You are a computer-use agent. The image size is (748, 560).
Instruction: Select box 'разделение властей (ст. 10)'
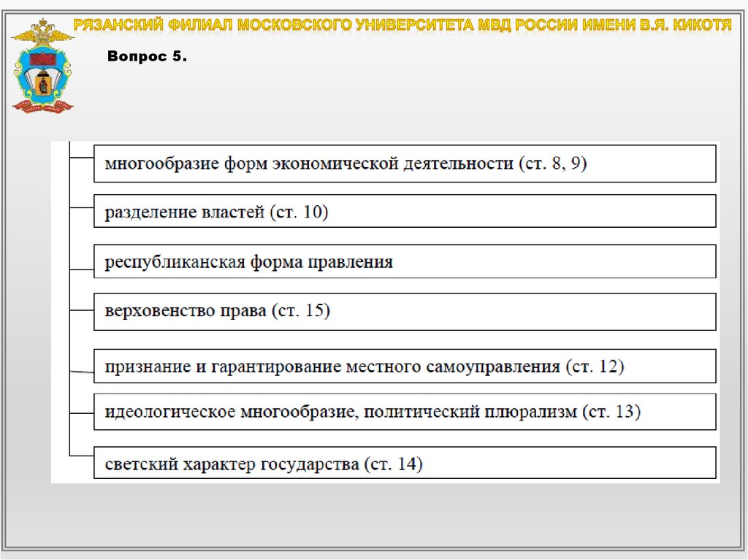405,211
